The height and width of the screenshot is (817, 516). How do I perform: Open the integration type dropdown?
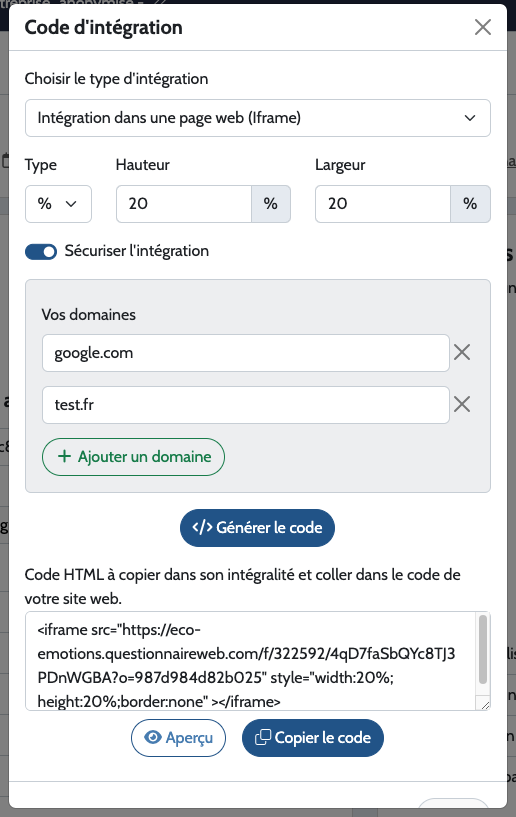258,118
